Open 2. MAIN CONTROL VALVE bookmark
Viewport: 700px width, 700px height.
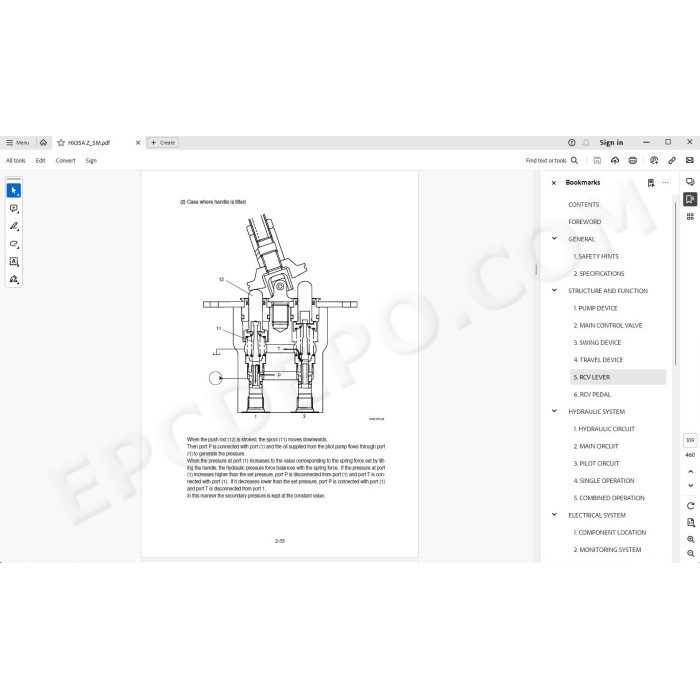(608, 325)
